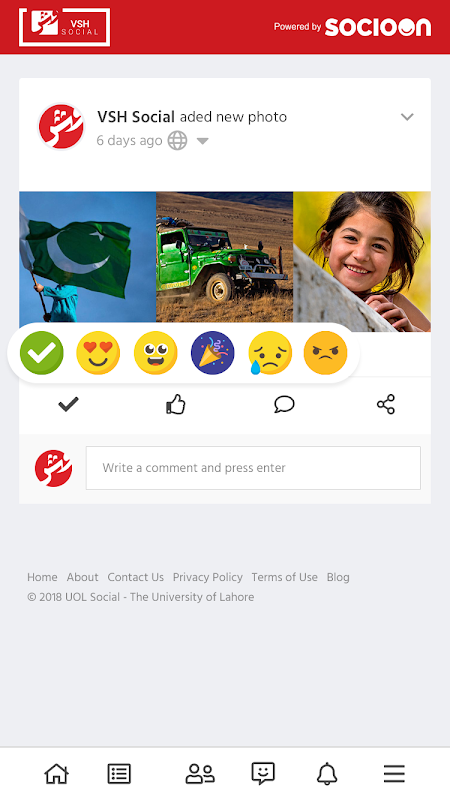Open the hamburger menu in the bottom bar
The height and width of the screenshot is (800, 450).
(394, 774)
